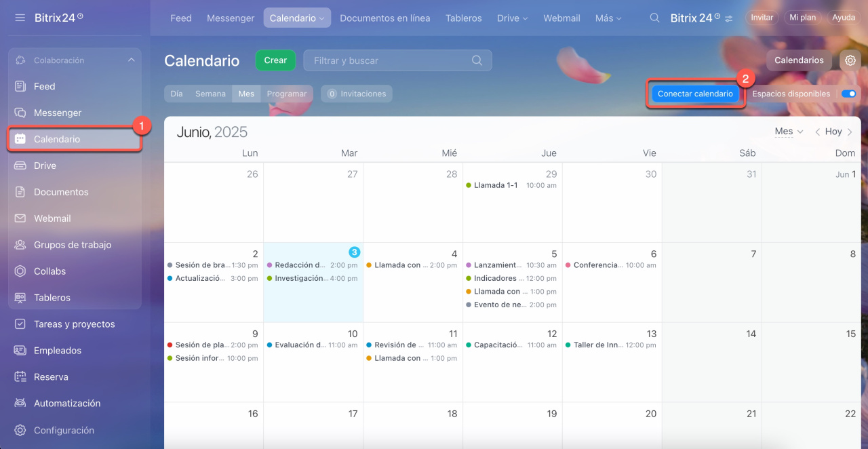The width and height of the screenshot is (868, 449).
Task: Open Indicadores 12:00 pm event
Action: coord(511,278)
